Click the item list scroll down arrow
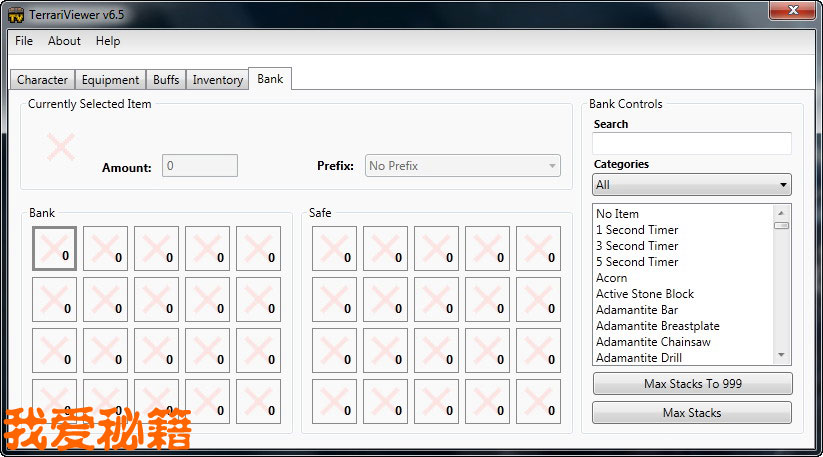The width and height of the screenshot is (823, 457). 782,356
